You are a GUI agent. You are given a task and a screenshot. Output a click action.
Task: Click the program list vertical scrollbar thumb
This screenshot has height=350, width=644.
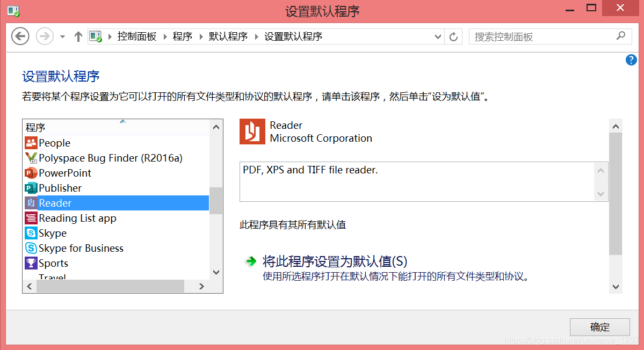[x=216, y=201]
